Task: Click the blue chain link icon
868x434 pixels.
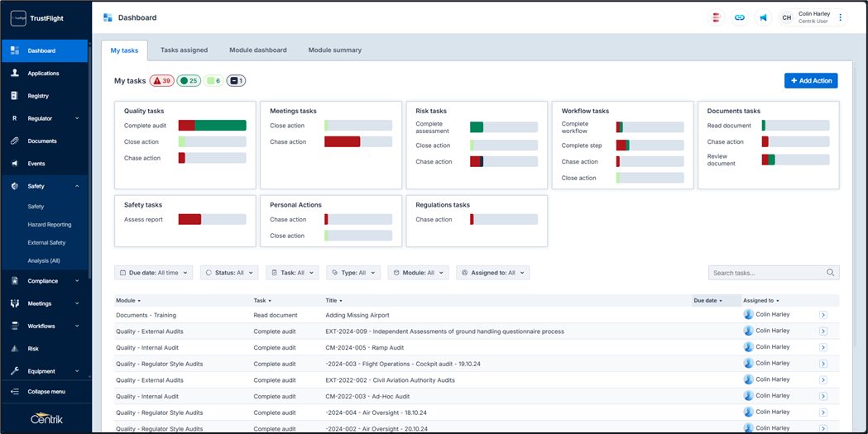Action: coord(740,17)
